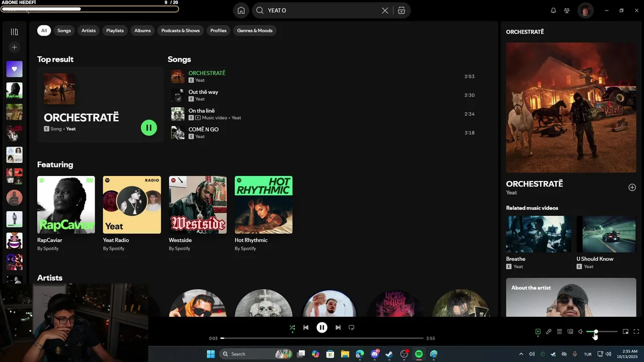Image resolution: width=644 pixels, height=362 pixels.
Task: Filter results by Profiles
Action: [x=218, y=31]
